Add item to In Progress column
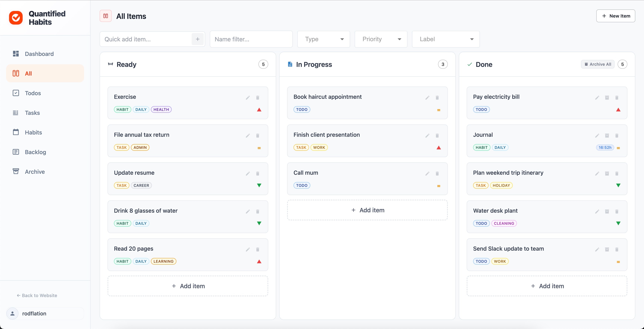Viewport: 644px width, 329px height. (367, 210)
